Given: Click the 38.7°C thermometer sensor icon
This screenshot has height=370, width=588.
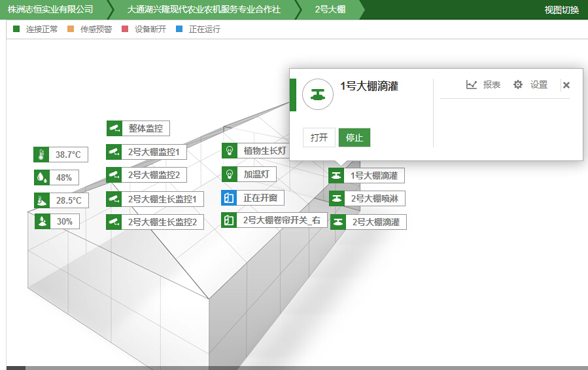Looking at the screenshot, I should 42,155.
